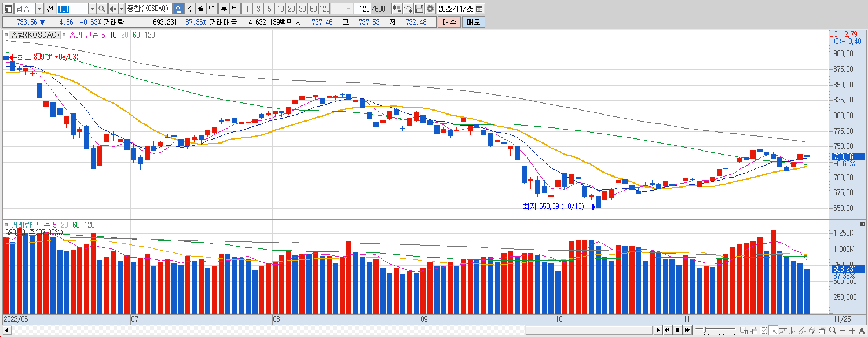
Task: Click the LC:12.79 axis label
Action: point(843,35)
